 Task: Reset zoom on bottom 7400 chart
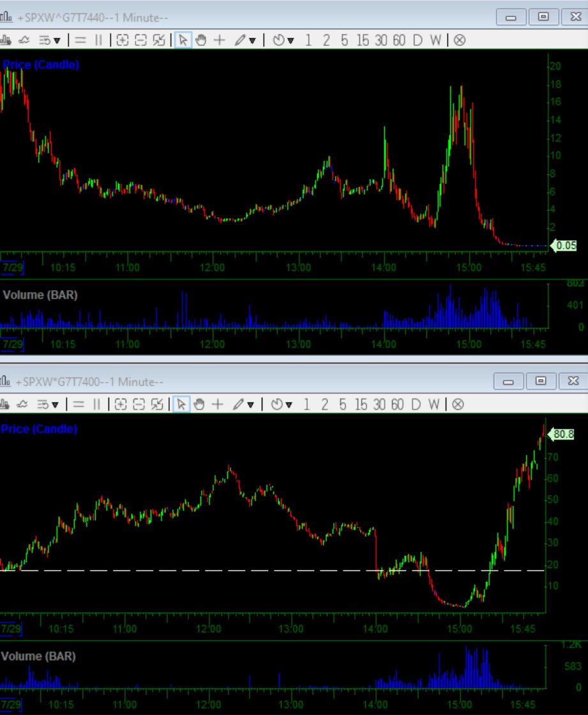[x=157, y=404]
